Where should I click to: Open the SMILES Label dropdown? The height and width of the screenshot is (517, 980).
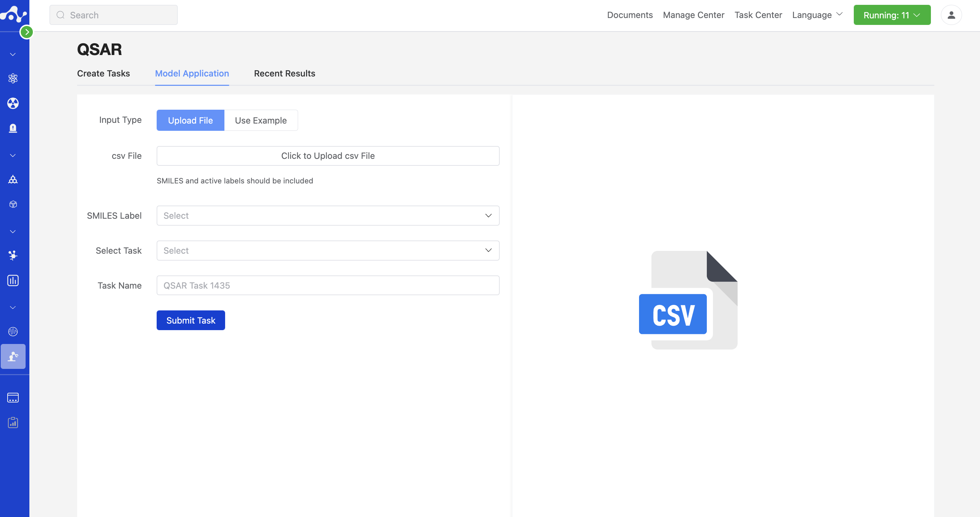327,216
